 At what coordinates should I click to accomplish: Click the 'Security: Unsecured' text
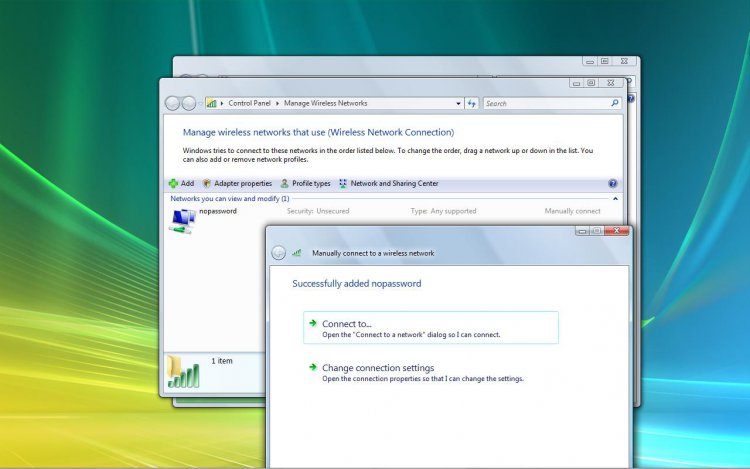[318, 211]
